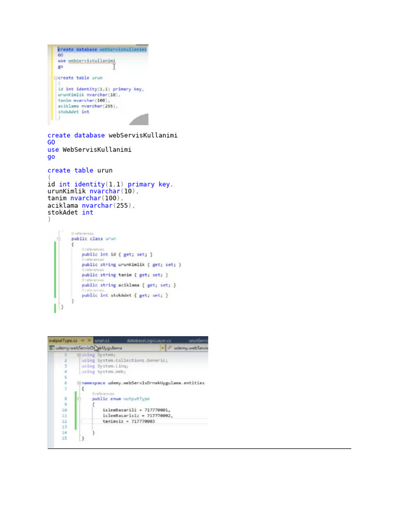Collapse the create table urun region in SQL editor
This screenshot has width=399, height=532.
tap(55, 78)
